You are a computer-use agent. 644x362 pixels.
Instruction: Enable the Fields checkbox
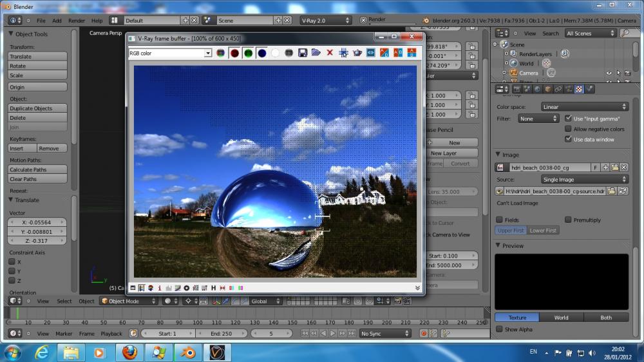coord(500,220)
